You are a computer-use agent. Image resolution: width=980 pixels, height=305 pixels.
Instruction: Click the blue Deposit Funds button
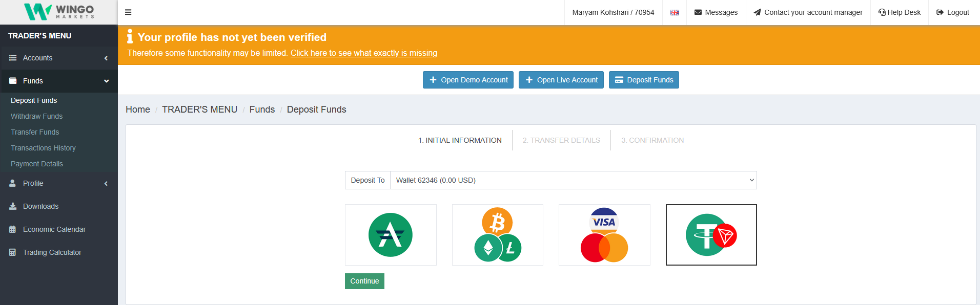[x=644, y=80]
